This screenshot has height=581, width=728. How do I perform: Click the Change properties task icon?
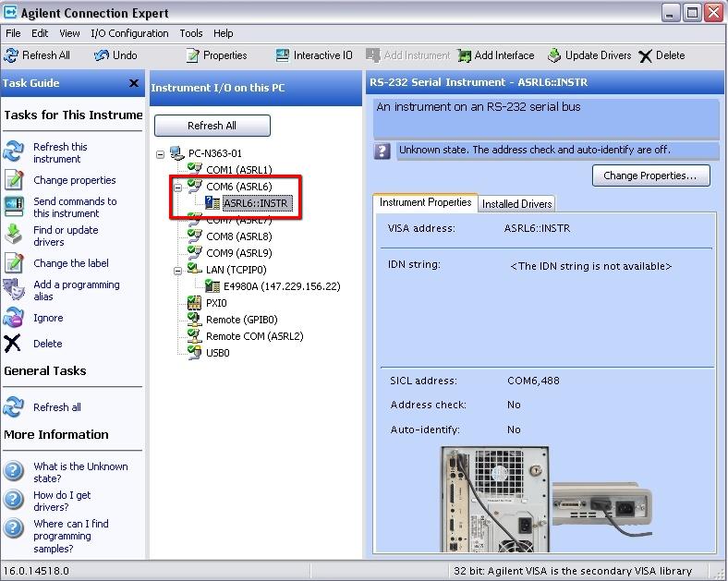tap(14, 179)
